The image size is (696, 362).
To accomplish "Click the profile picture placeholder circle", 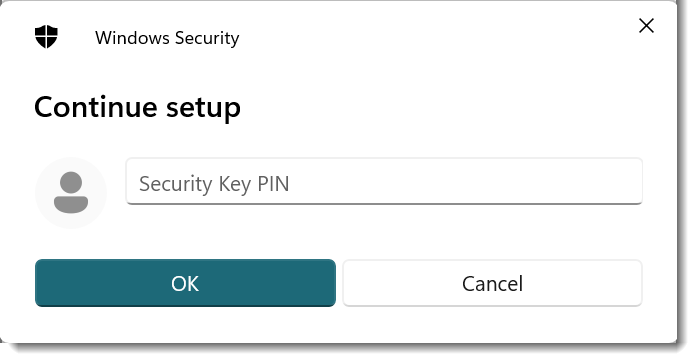I will pos(71,193).
